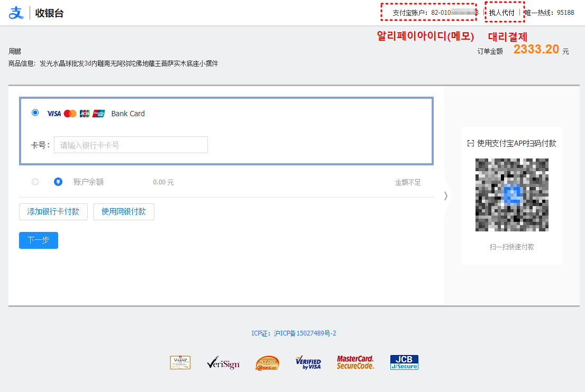Screen dimensions: 585x392
Task: Collapse the QR payment panel via the chevron
Action: [446, 195]
